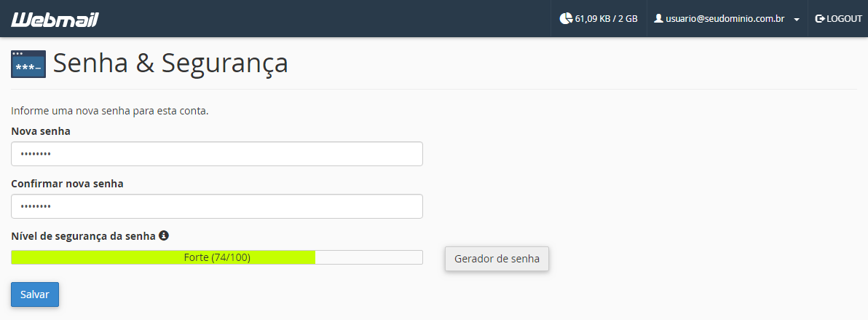This screenshot has width=868, height=320.
Task: Click the password strength bar Forte (74/100)
Action: pos(217,257)
